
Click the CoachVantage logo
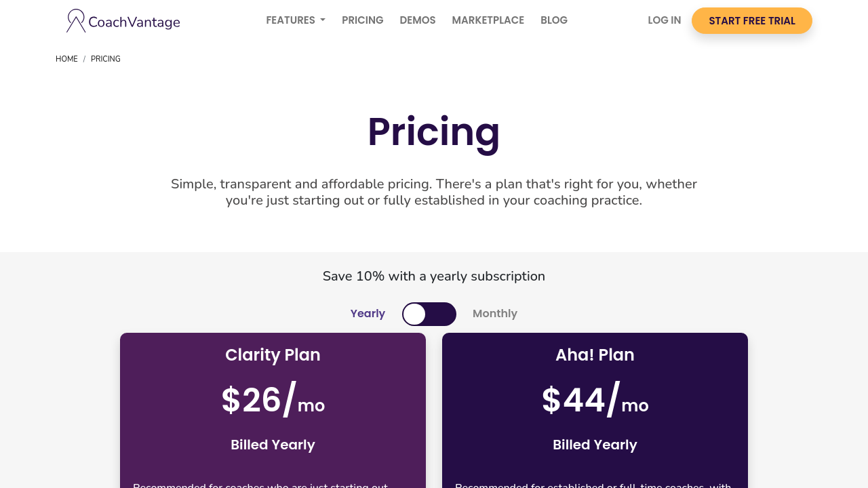point(123,21)
